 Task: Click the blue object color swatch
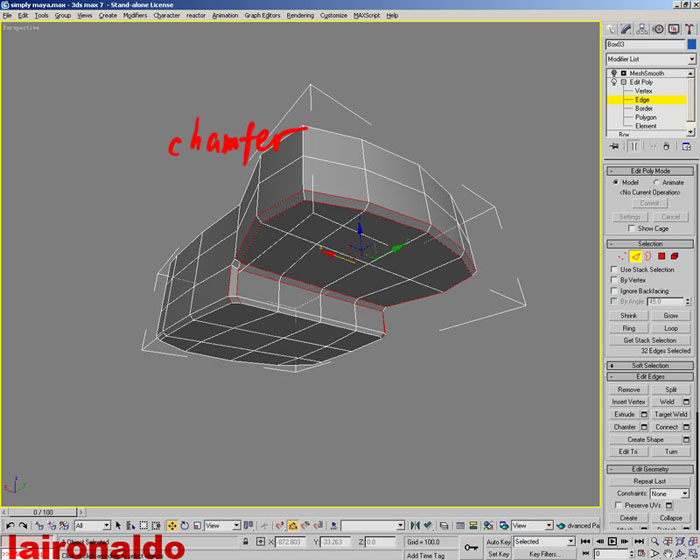pos(691,44)
